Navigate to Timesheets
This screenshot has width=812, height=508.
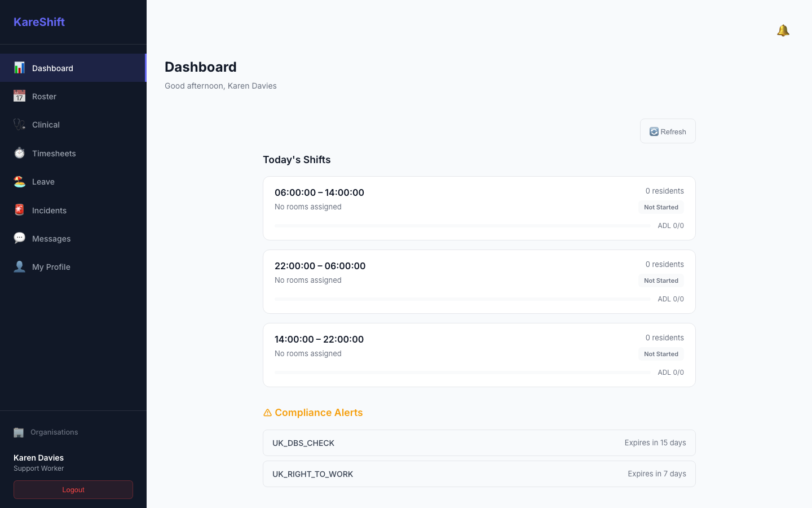(x=73, y=153)
